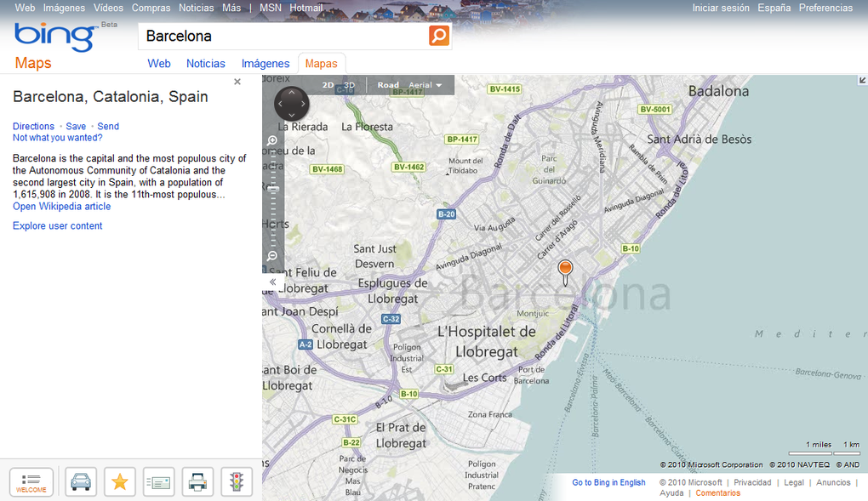Show traffic using the traffic light icon
868x501 pixels.
pos(237,481)
